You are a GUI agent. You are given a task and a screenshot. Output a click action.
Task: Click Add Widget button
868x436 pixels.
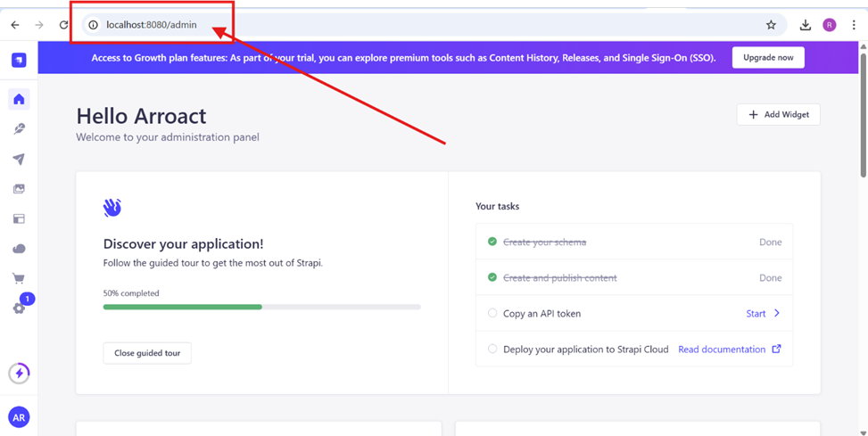pos(778,114)
